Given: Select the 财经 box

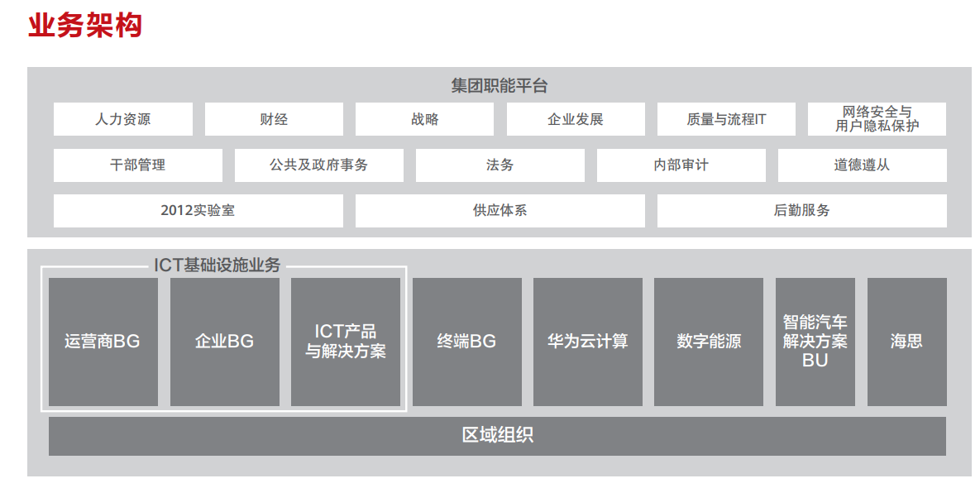Looking at the screenshot, I should tap(274, 119).
